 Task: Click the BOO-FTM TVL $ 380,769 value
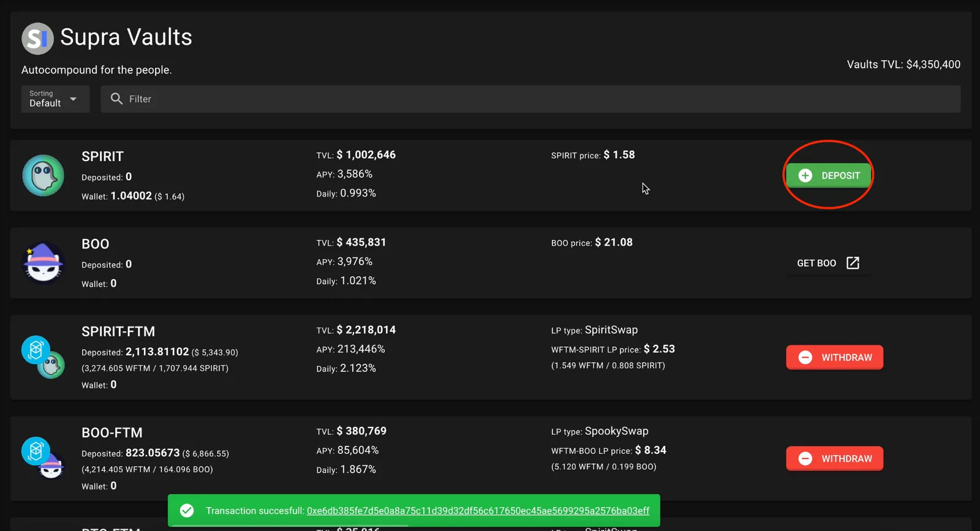tap(361, 431)
